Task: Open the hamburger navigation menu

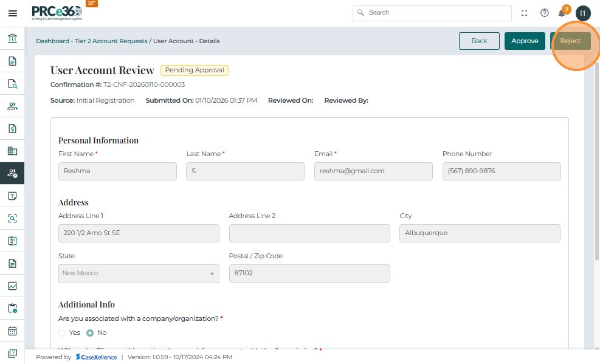Action: pos(12,13)
